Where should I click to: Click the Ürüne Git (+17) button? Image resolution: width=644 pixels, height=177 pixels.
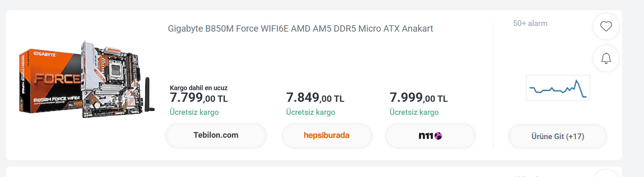(x=558, y=136)
